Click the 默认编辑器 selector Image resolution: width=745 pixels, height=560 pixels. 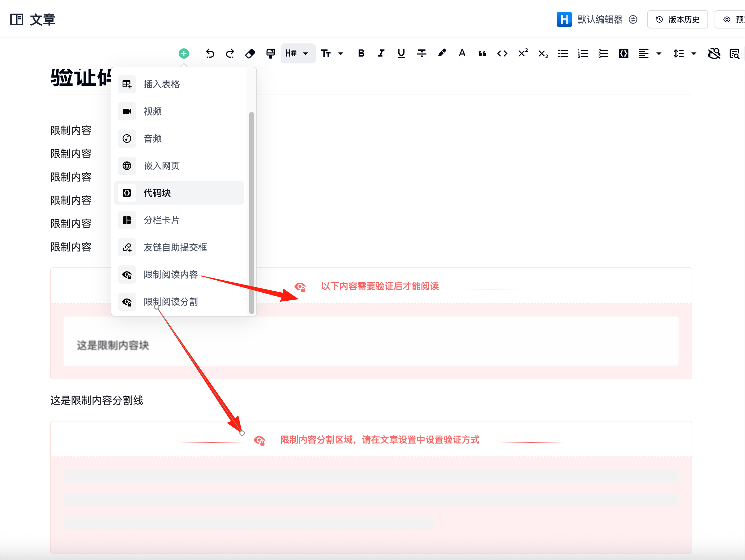pos(599,19)
